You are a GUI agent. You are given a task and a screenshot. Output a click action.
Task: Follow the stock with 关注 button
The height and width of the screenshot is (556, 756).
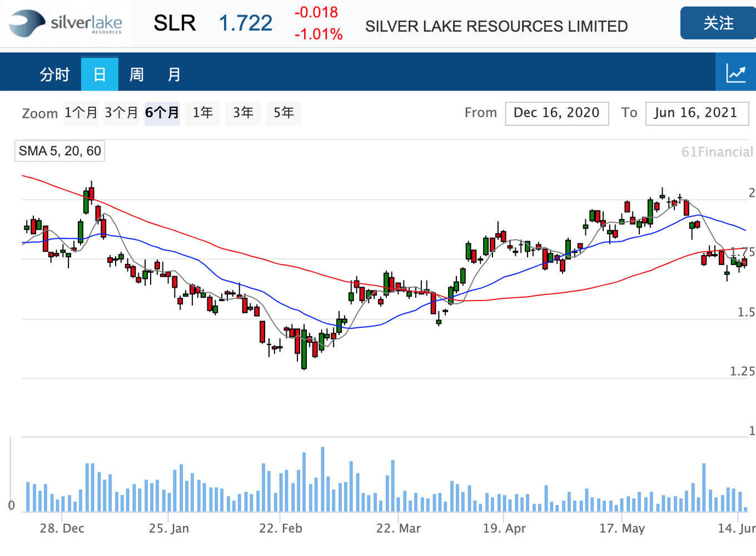(718, 23)
